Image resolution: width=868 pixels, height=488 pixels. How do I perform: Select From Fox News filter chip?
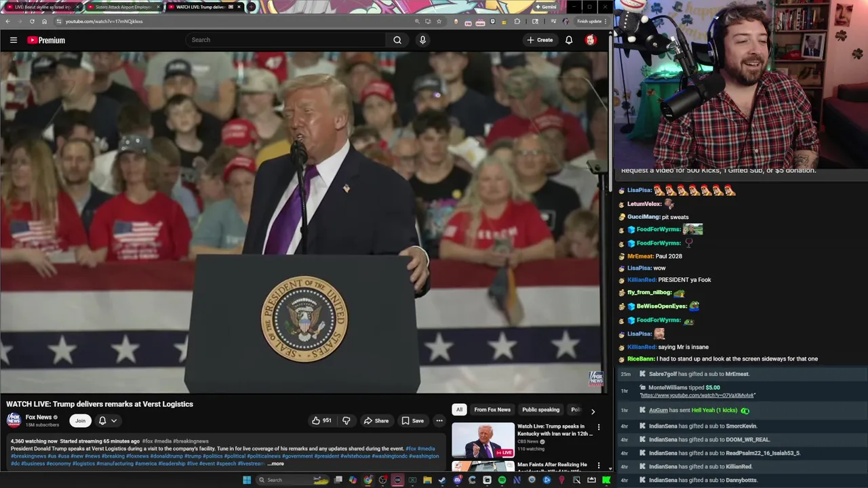[492, 409]
